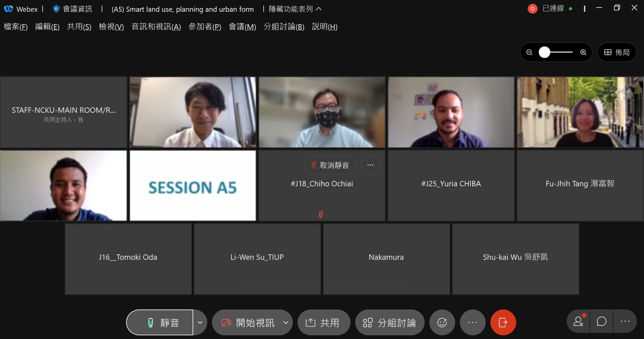
Task: Select the Shu-kai Wu participant tile
Action: point(516,259)
